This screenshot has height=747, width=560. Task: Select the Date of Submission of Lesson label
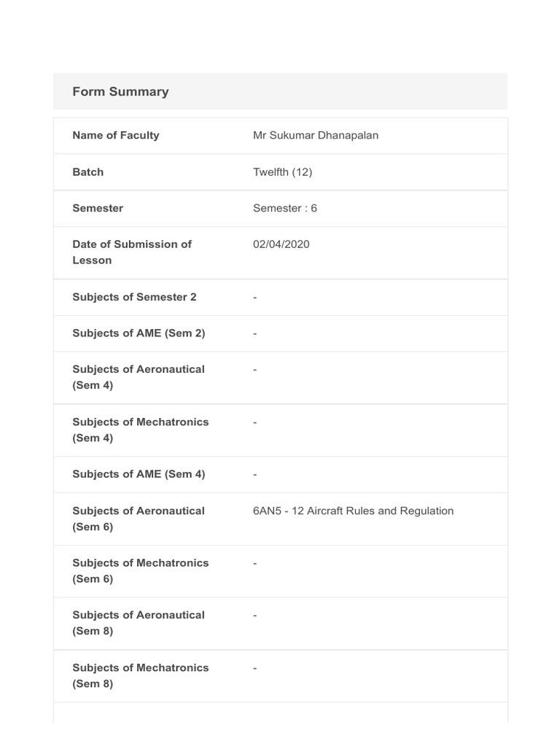(x=131, y=252)
